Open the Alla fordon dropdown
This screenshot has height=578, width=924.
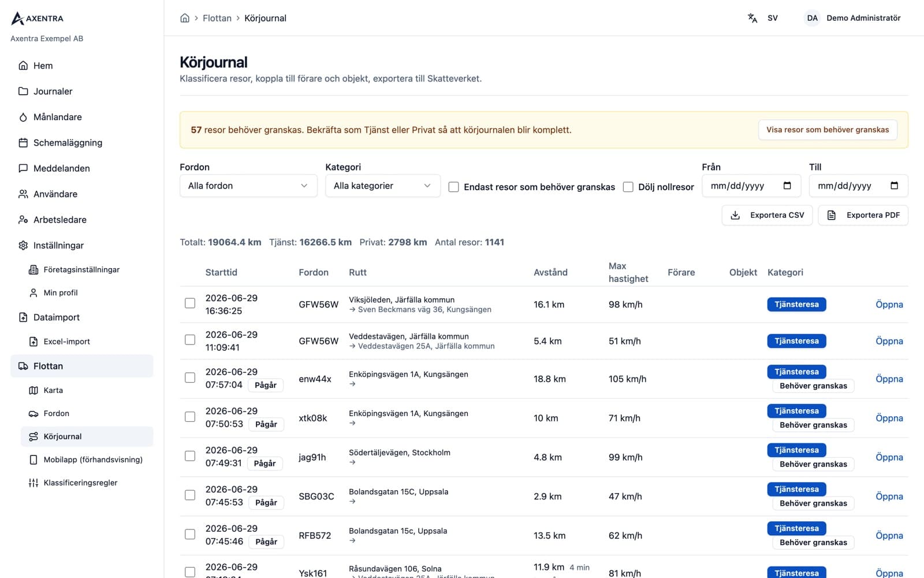coord(248,186)
